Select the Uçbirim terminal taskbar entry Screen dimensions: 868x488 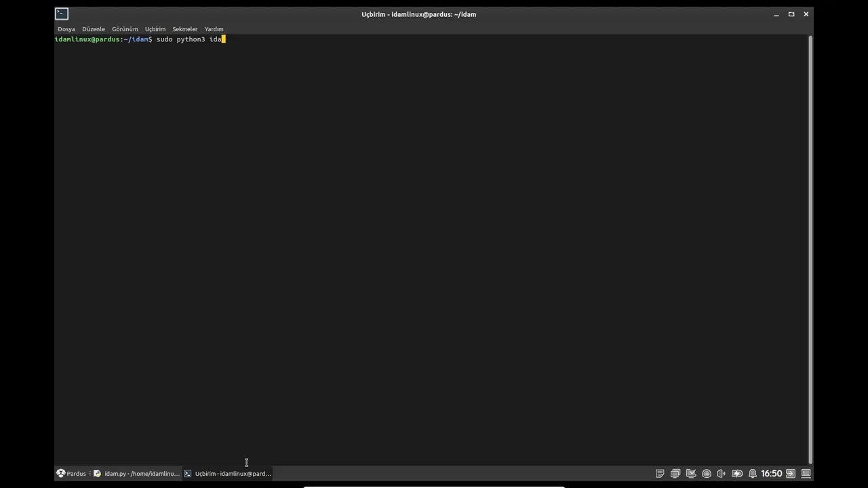[x=227, y=474]
